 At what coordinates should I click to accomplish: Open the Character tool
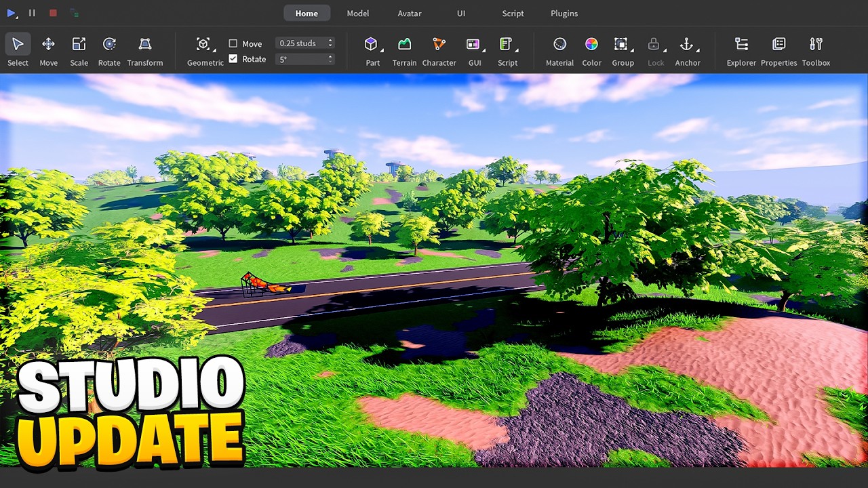tap(439, 51)
